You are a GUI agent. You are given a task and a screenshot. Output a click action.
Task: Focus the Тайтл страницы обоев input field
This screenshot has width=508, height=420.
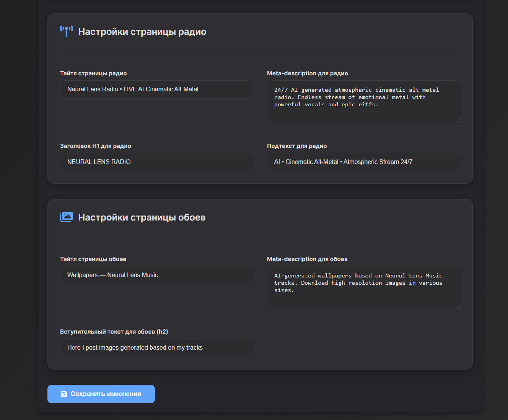point(156,275)
